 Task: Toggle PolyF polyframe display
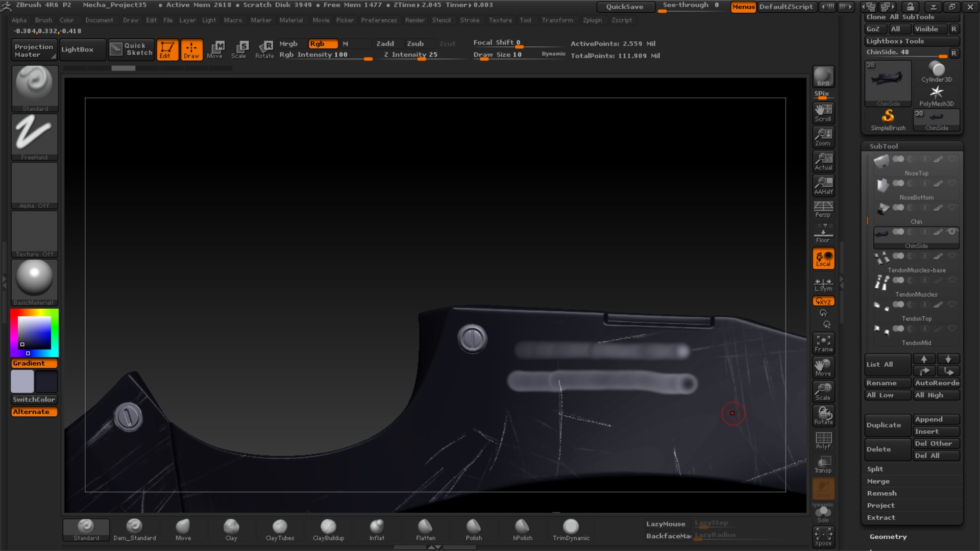pos(823,440)
